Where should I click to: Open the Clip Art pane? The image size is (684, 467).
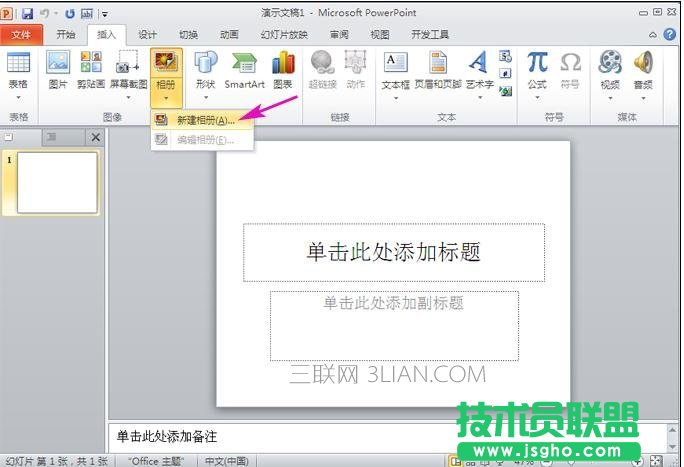click(91, 70)
